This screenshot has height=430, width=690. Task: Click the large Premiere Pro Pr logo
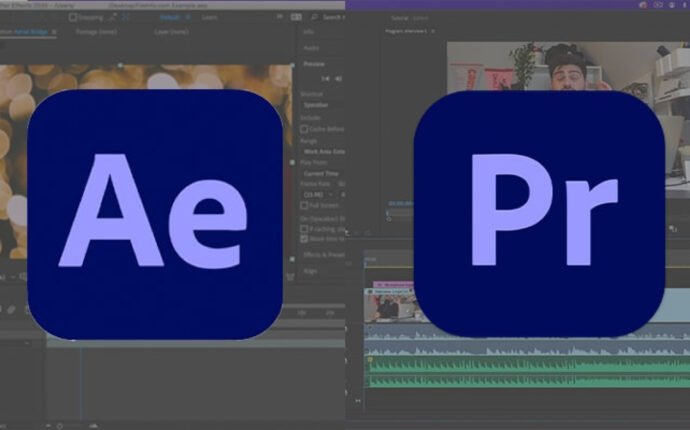click(x=540, y=213)
